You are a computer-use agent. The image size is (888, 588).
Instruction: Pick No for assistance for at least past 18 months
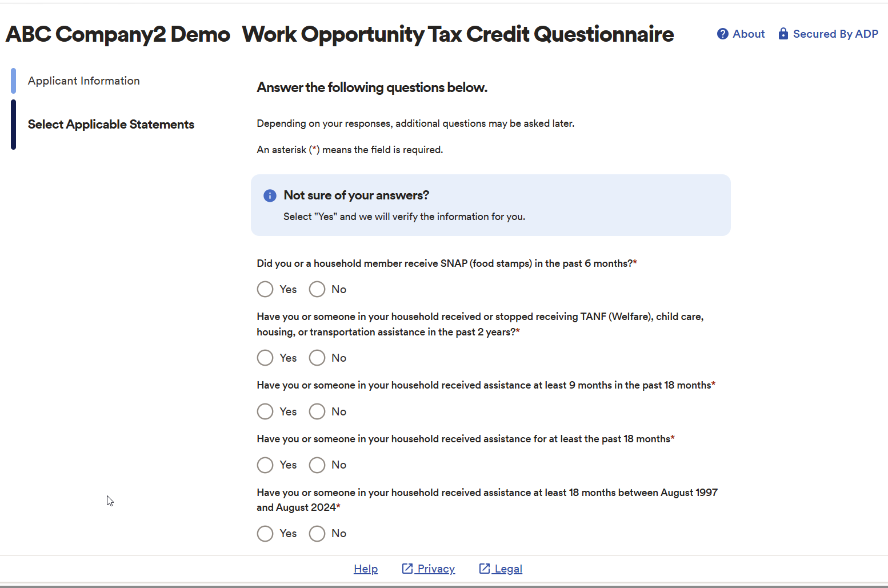[x=317, y=465]
